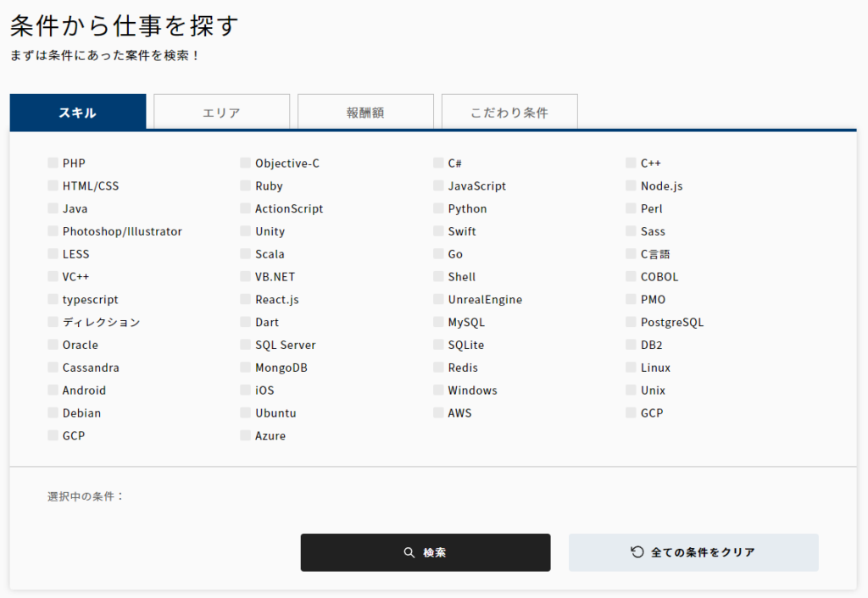The image size is (868, 598).
Task: Switch to the スキル tab
Action: tap(78, 113)
